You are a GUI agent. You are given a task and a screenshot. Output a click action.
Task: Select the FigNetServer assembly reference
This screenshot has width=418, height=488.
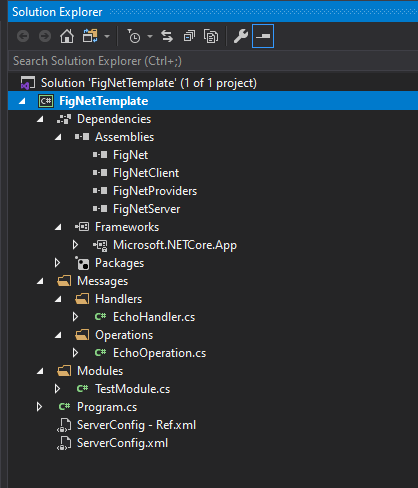(147, 209)
